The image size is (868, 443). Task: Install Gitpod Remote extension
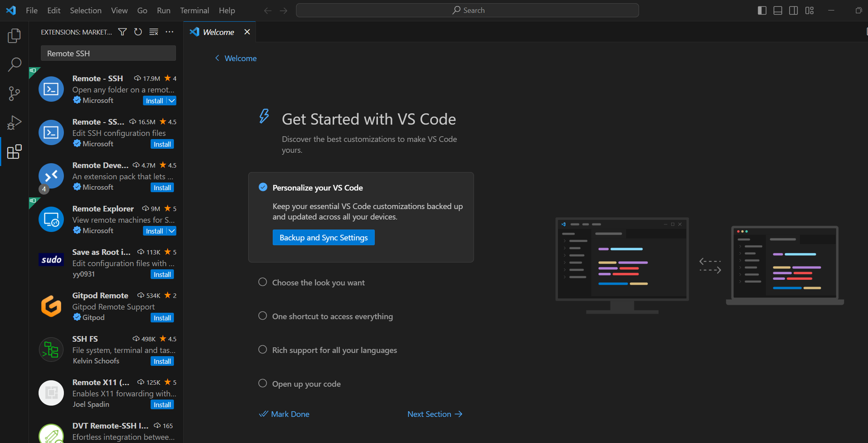(x=162, y=318)
